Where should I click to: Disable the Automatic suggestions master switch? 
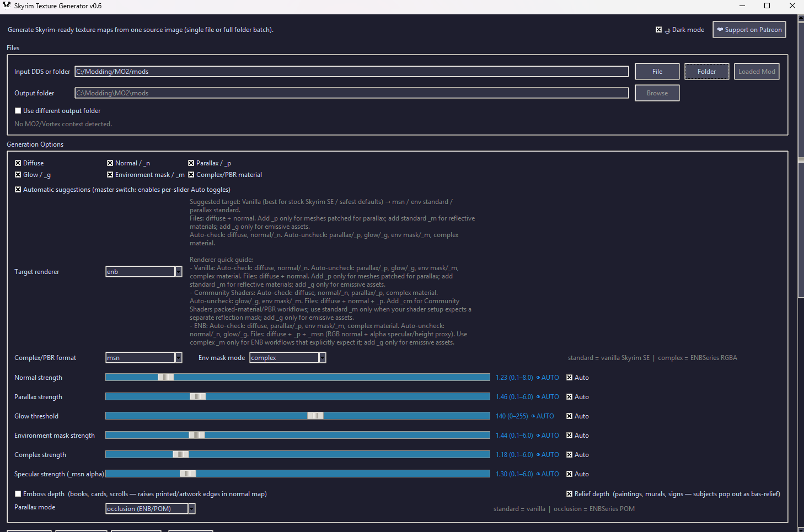tap(18, 190)
